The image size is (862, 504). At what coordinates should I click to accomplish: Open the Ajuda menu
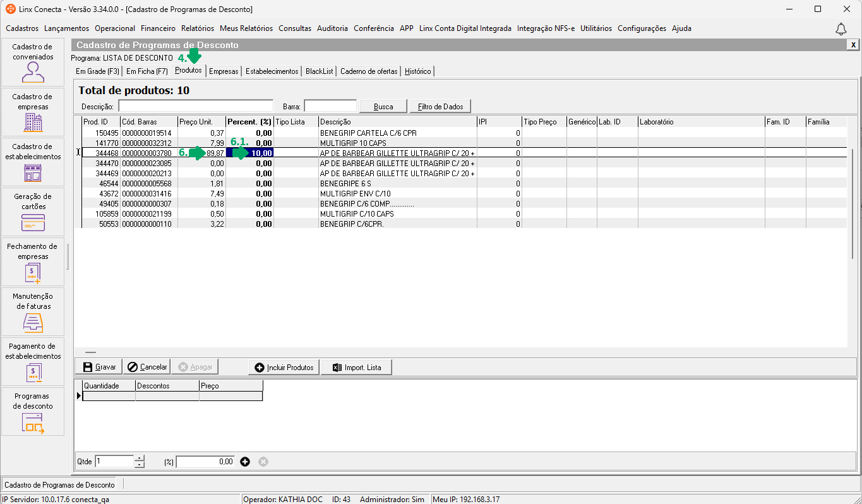tap(681, 28)
